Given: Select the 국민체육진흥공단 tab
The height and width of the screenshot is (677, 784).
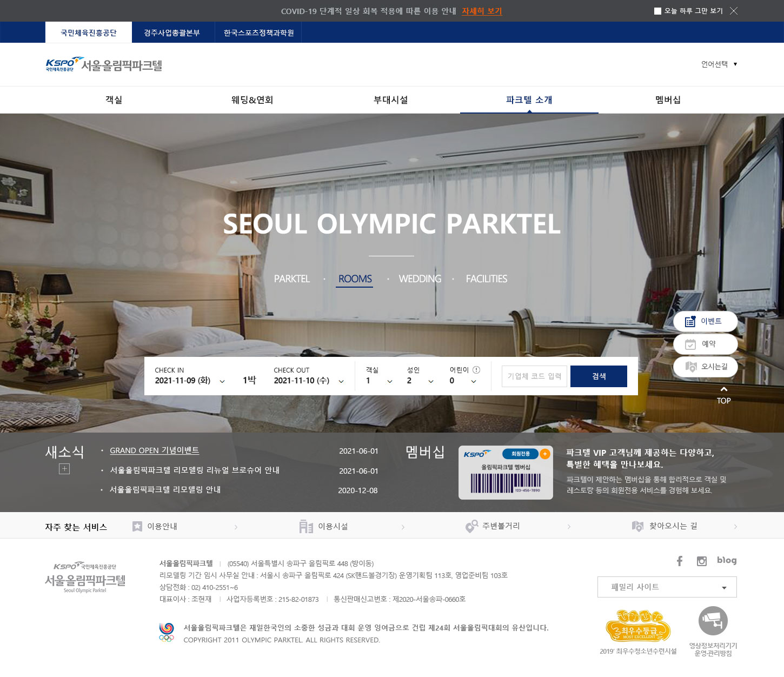Looking at the screenshot, I should [89, 32].
